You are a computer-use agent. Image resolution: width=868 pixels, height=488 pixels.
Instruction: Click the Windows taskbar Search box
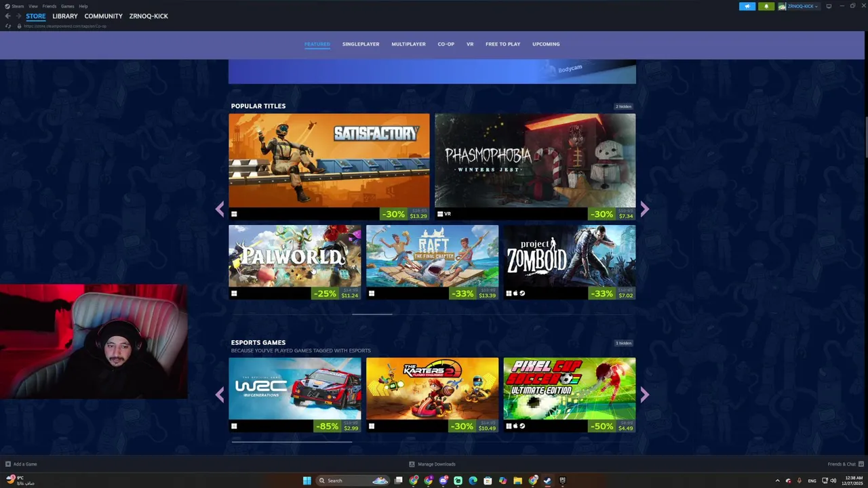click(353, 481)
